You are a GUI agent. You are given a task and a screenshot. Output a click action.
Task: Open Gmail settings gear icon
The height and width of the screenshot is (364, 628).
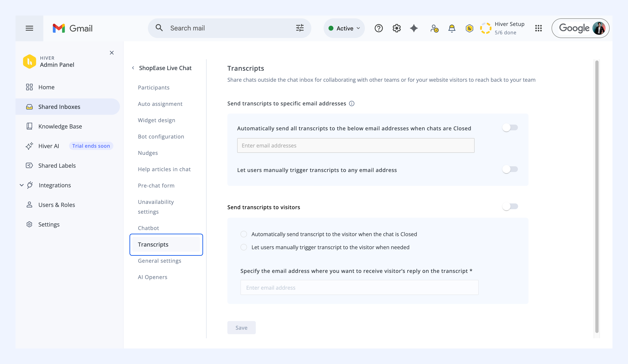coord(397,28)
